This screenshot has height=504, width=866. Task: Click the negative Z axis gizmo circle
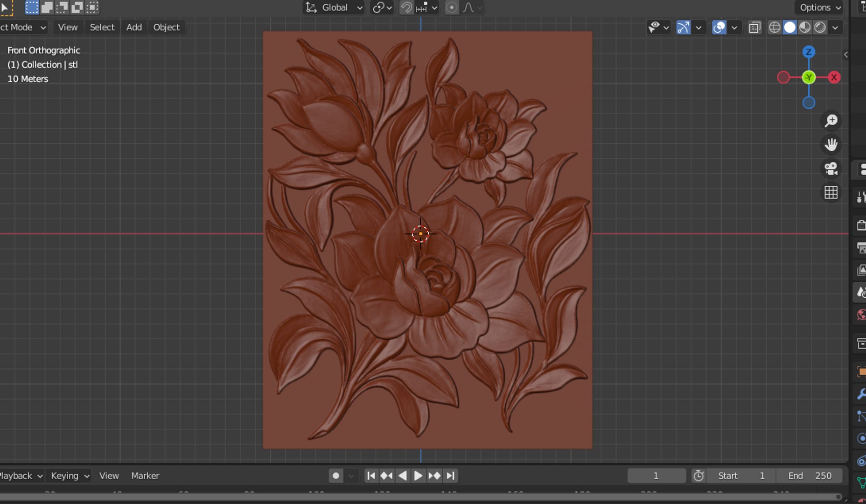point(809,103)
